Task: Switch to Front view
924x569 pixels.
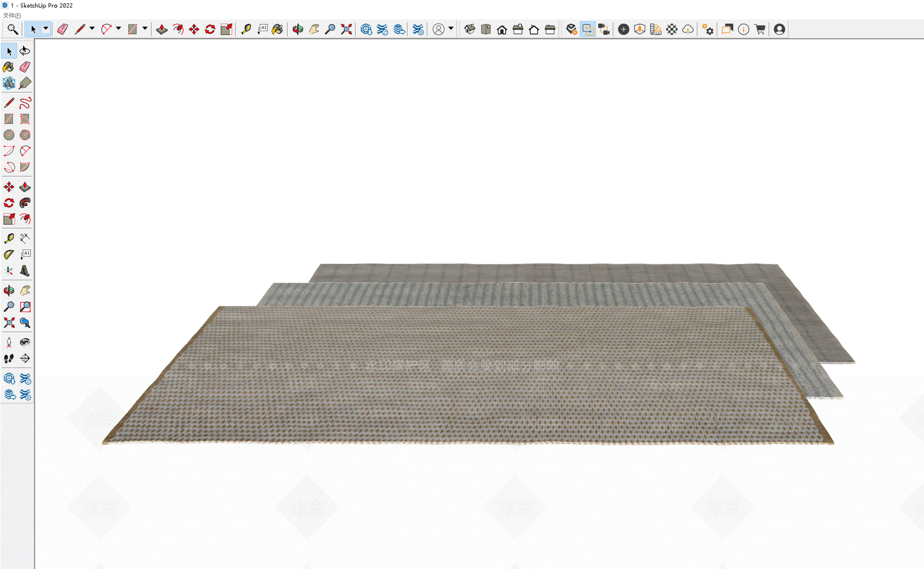Action: click(x=502, y=29)
